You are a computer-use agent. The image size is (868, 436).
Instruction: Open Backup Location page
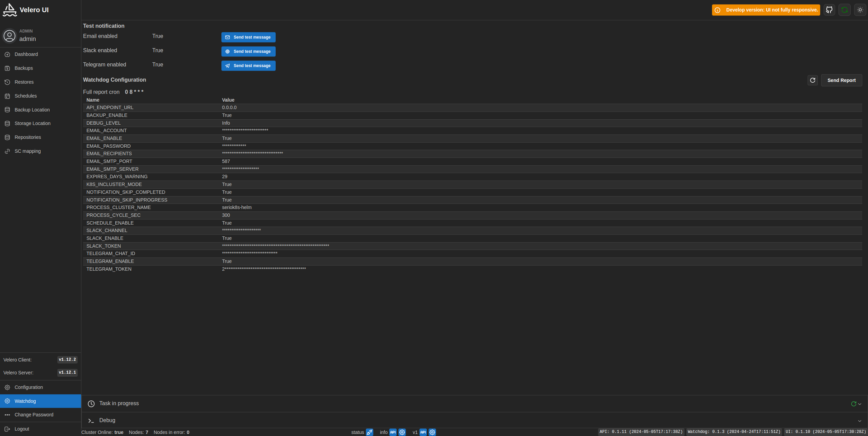click(40, 110)
